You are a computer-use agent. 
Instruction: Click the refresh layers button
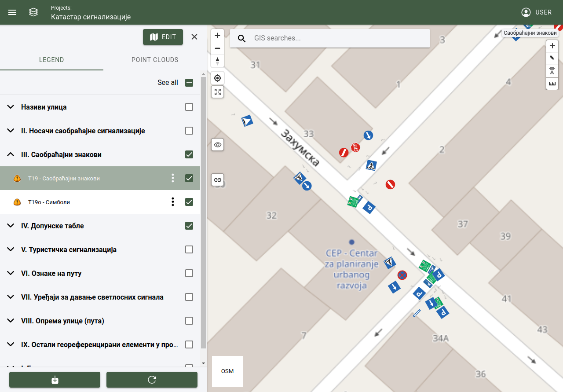[x=152, y=380]
